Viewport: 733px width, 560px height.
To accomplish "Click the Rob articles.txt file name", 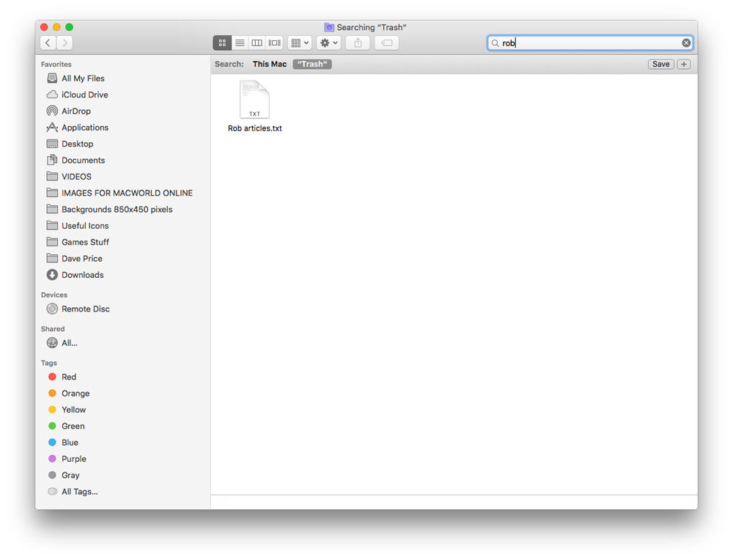I will [x=255, y=128].
